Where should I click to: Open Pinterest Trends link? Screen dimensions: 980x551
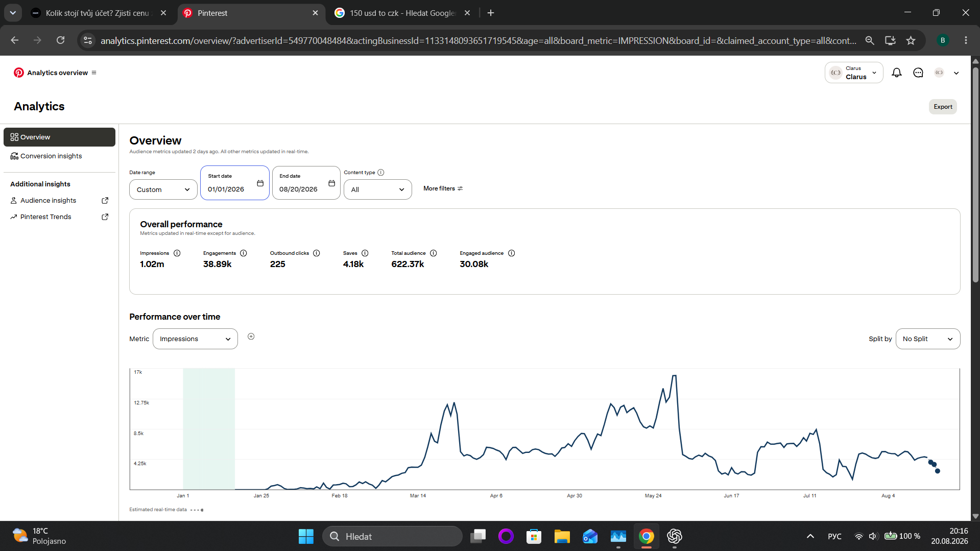click(x=46, y=217)
